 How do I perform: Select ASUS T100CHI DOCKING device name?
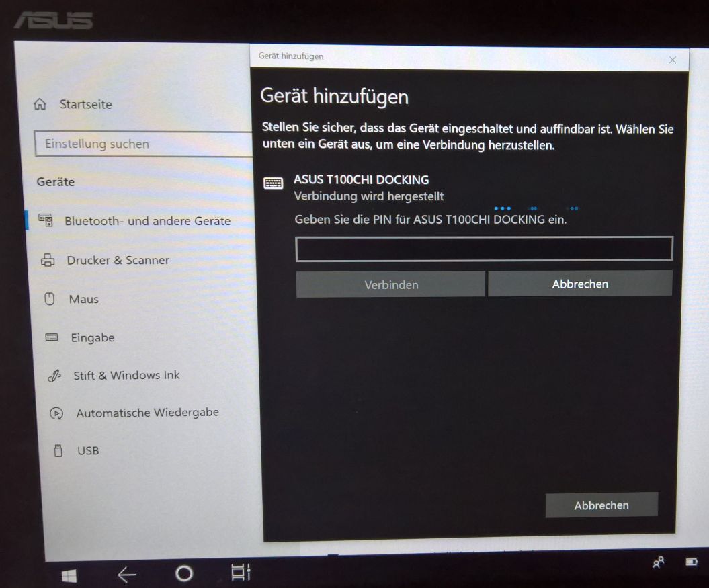tap(362, 180)
